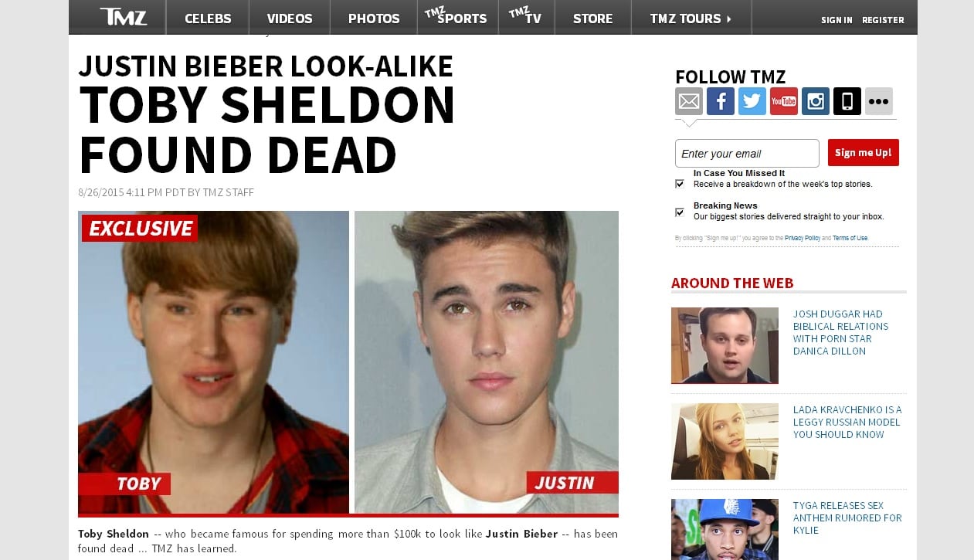Open the Instagram follow icon
This screenshot has width=974, height=560.
pyautogui.click(x=816, y=101)
